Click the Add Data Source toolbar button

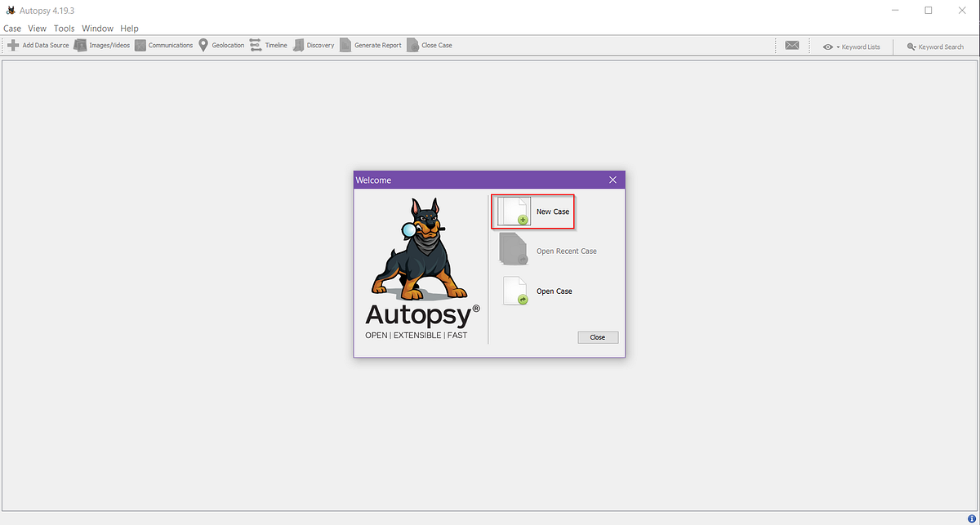click(x=38, y=46)
